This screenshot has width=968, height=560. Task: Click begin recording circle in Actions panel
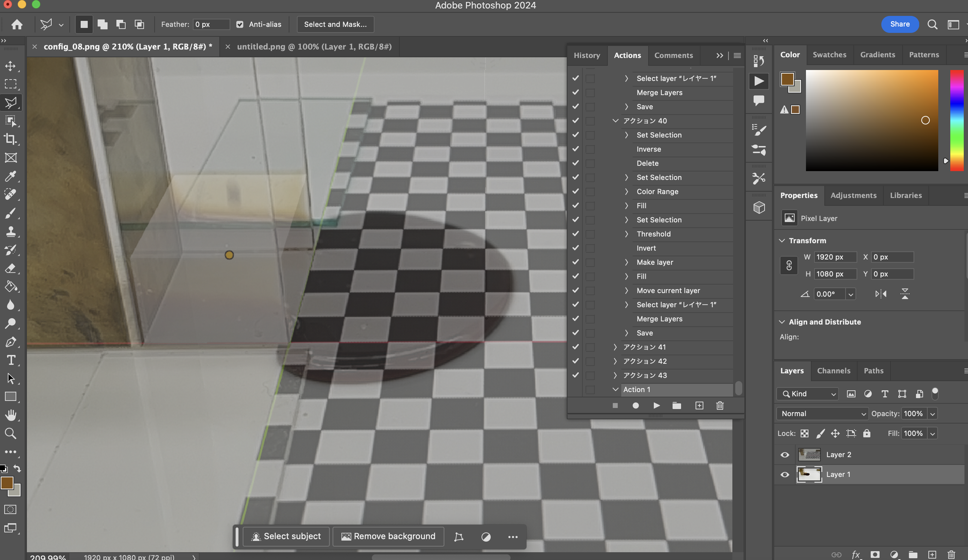636,406
